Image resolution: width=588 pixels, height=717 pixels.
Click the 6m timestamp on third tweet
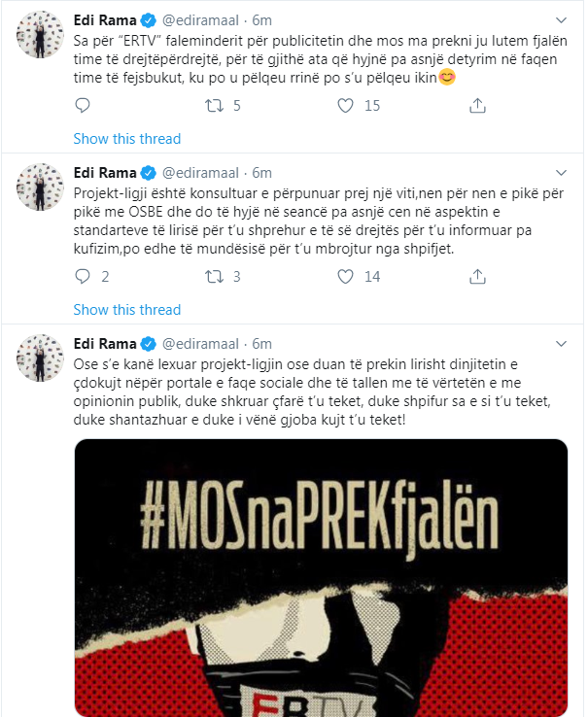(x=262, y=344)
